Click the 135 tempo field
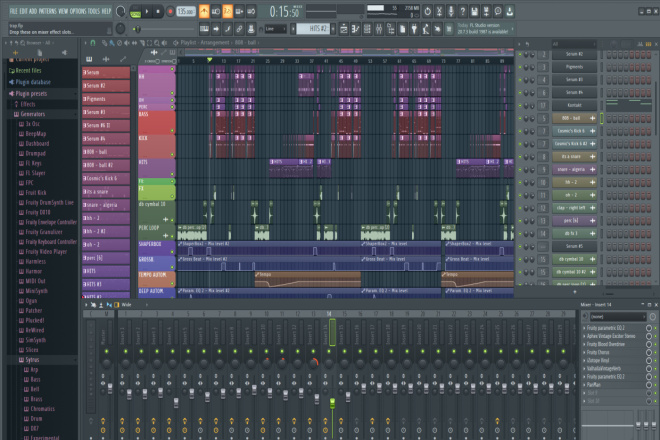The width and height of the screenshot is (660, 440). coord(185,11)
